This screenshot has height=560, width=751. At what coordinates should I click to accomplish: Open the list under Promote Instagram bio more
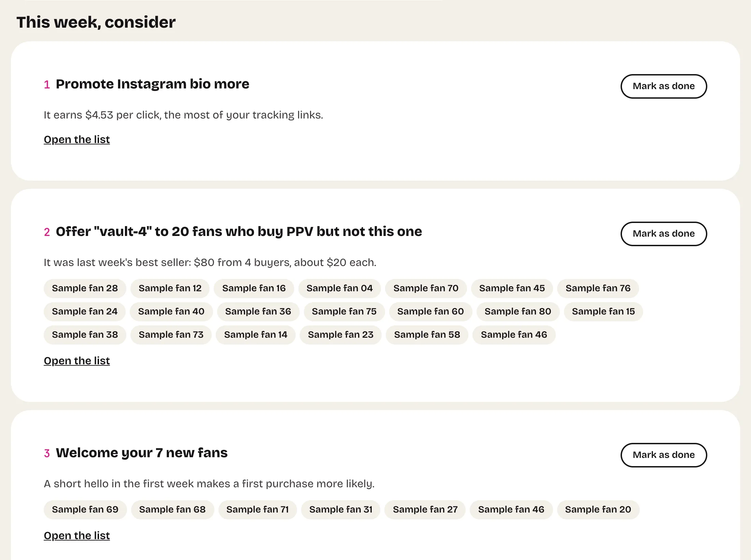77,139
